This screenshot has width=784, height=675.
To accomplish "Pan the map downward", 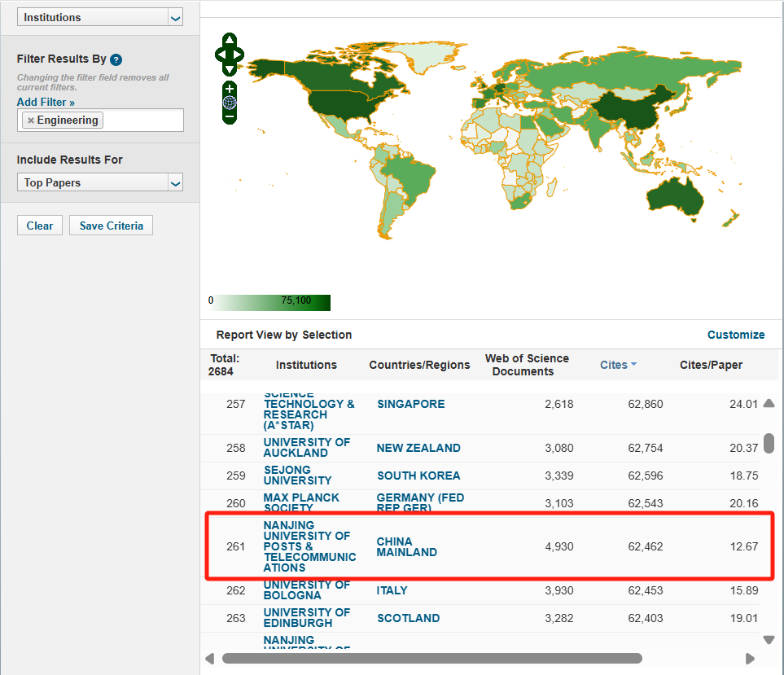I will (x=230, y=70).
